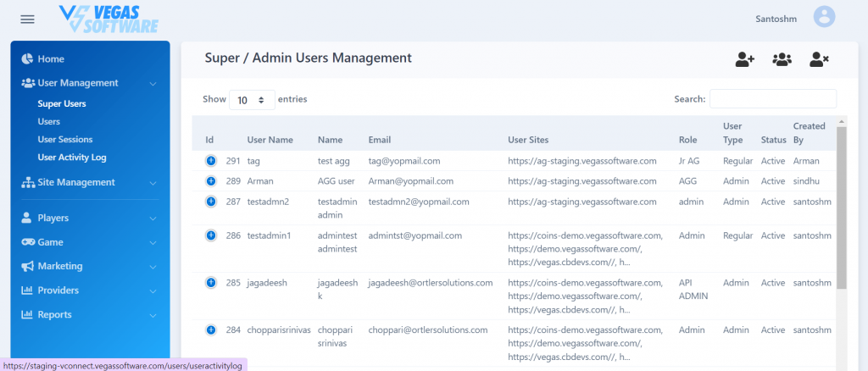Click email Arman@yopmail.com
868x371 pixels.
point(411,180)
